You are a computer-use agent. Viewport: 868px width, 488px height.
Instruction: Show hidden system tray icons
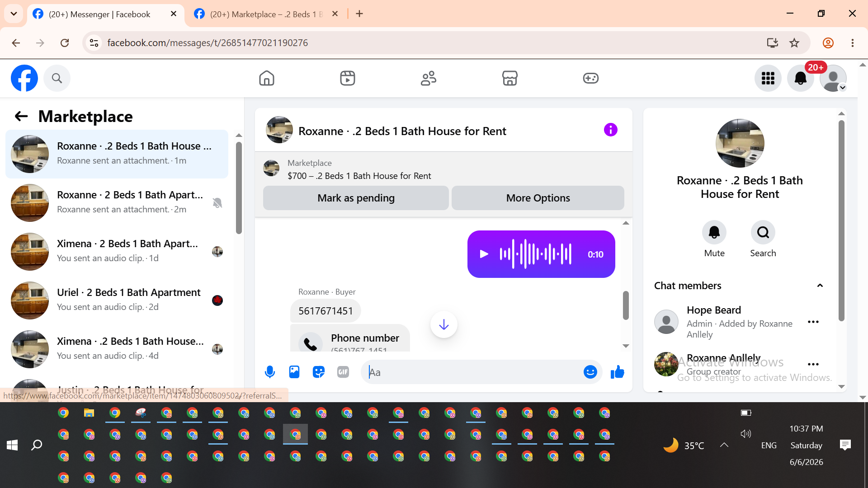(x=724, y=445)
